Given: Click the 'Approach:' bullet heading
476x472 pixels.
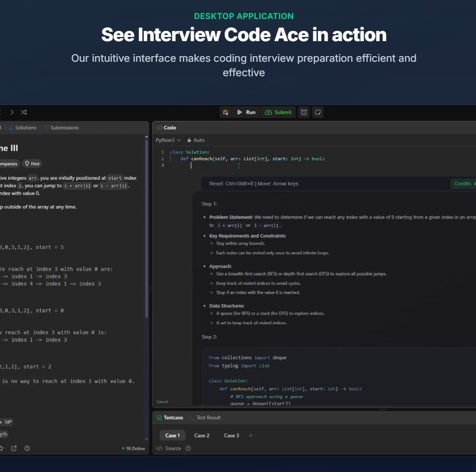Looking at the screenshot, I should point(220,266).
